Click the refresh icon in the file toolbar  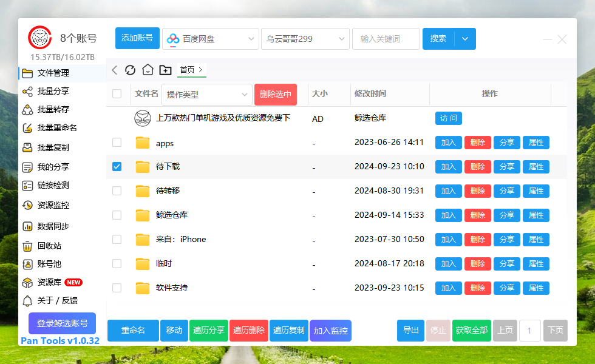pyautogui.click(x=130, y=70)
